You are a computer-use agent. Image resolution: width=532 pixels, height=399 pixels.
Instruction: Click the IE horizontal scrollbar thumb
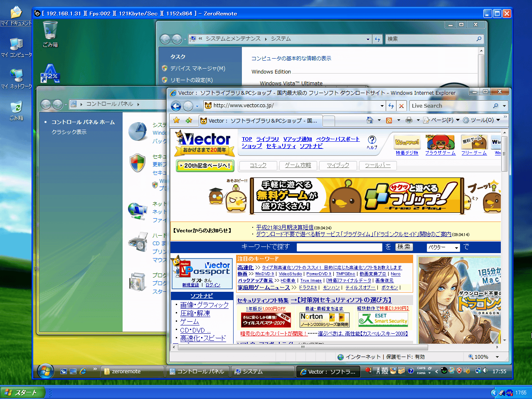pos(303,347)
